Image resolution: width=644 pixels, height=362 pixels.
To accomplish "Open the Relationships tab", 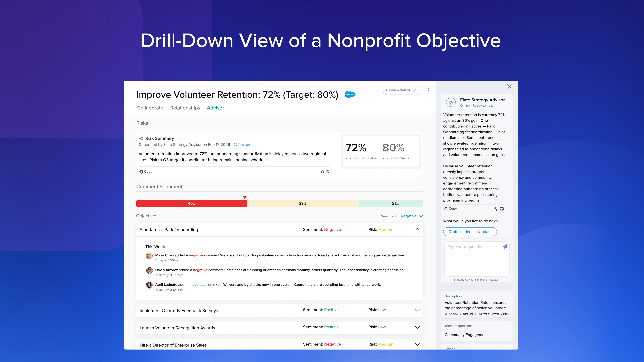I will click(185, 108).
